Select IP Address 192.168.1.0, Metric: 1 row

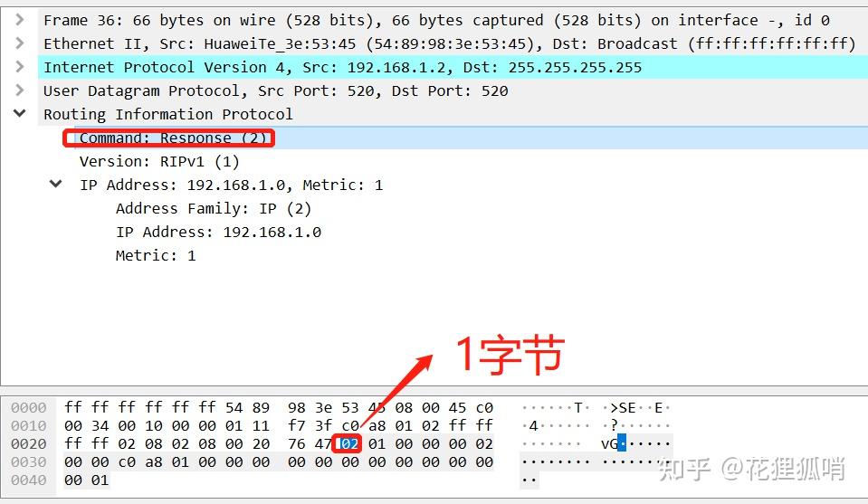232,185
